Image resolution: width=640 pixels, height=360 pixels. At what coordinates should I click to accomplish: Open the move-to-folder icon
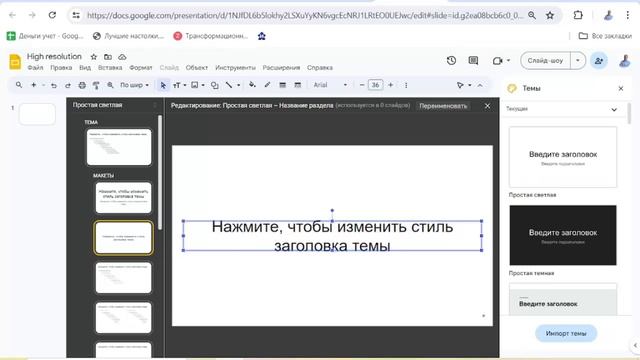[x=108, y=57]
